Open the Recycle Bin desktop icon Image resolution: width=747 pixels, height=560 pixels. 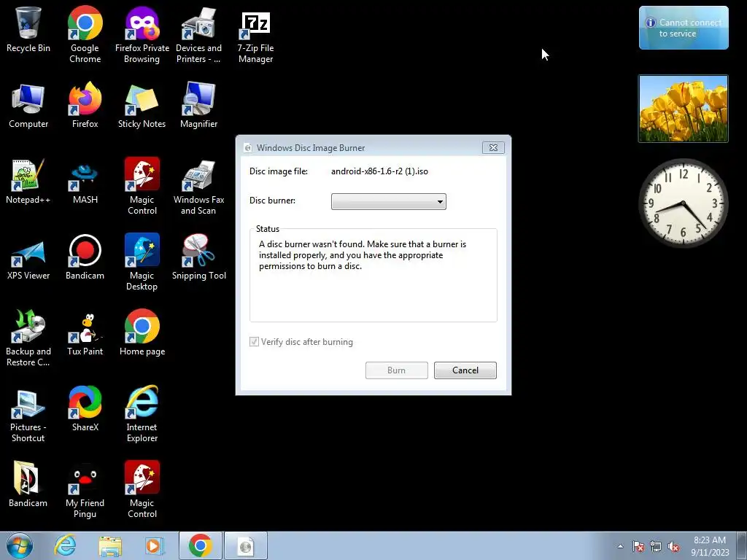click(28, 29)
